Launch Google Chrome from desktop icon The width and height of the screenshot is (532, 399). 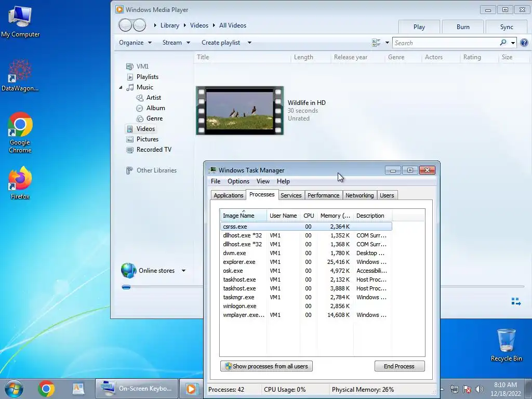coord(20,132)
